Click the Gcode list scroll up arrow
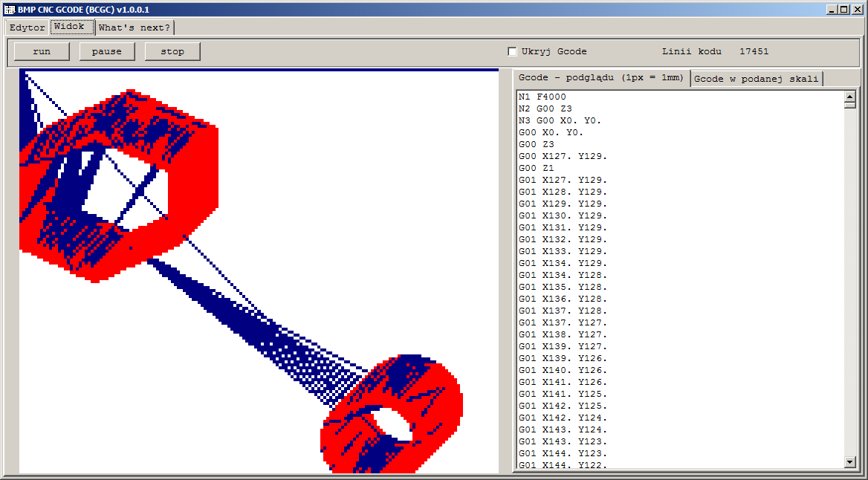The height and width of the screenshot is (480, 868). pos(850,97)
